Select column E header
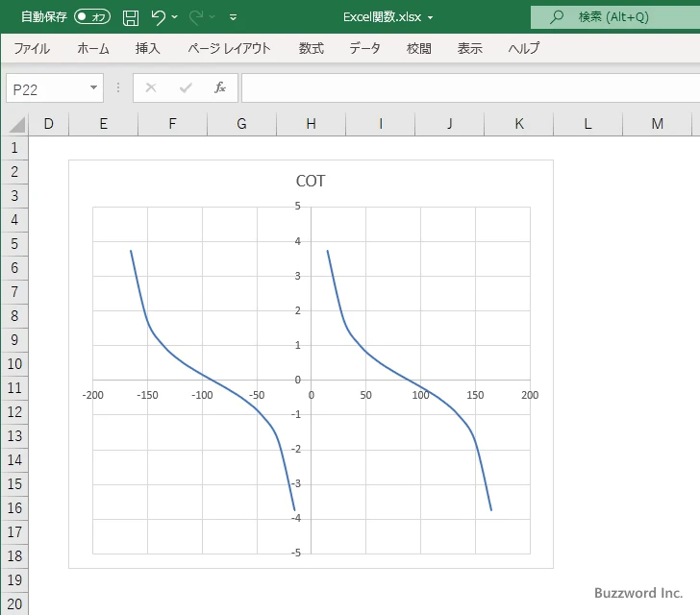700x615 pixels. click(104, 124)
